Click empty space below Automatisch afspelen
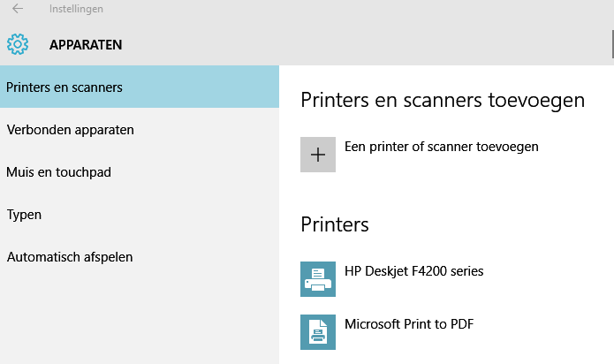This screenshot has width=614, height=364. tap(139, 318)
